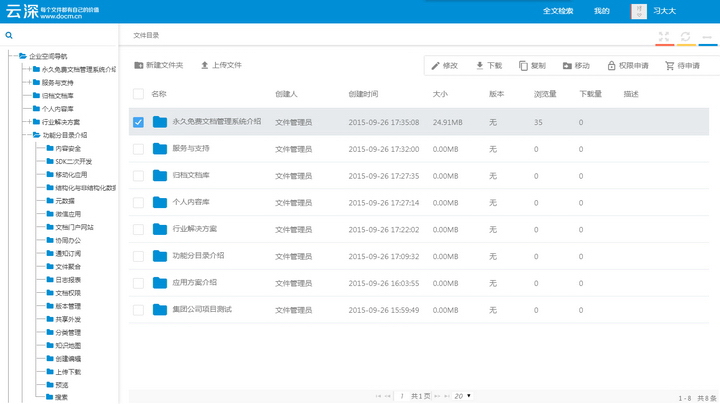Viewport: 720px width, 404px height.
Task: Toggle the select-all checkbox in table header
Action: (139, 94)
